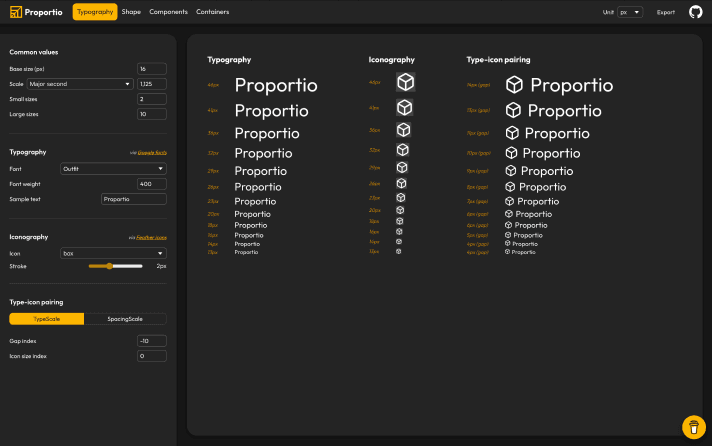Open the Icon dropdown set to box
Image resolution: width=712 pixels, height=446 pixels.
coord(113,253)
